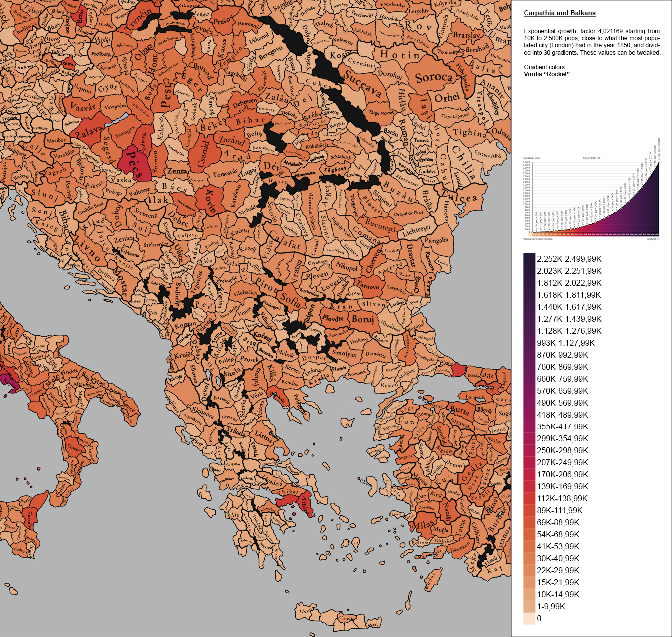
Task: Click the darkest '2.252K-2.499,99K' legend swatch
Action: pyautogui.click(x=528, y=259)
